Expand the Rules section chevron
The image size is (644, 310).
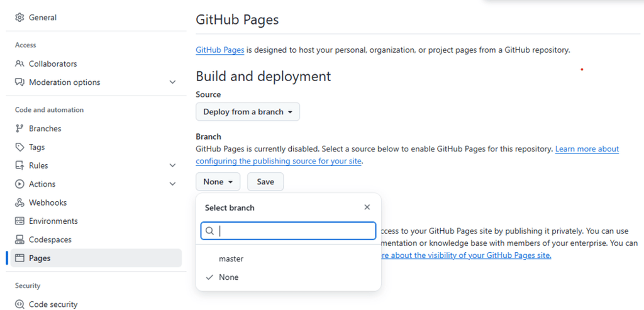tap(173, 165)
